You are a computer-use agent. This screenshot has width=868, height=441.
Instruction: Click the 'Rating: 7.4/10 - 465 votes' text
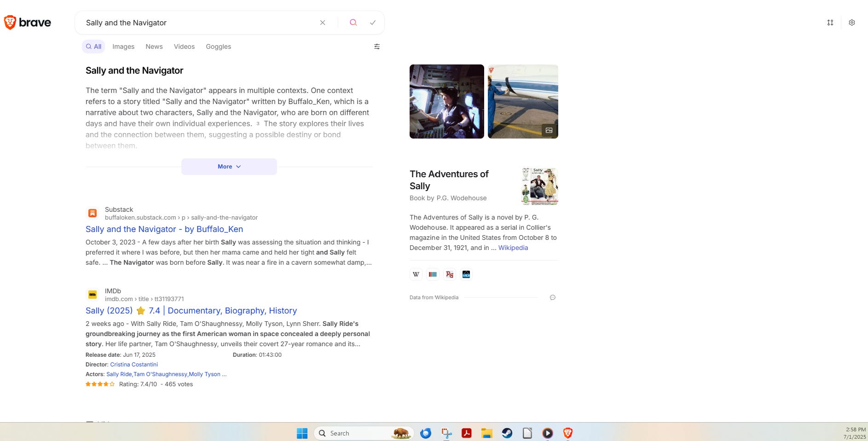[x=156, y=384]
